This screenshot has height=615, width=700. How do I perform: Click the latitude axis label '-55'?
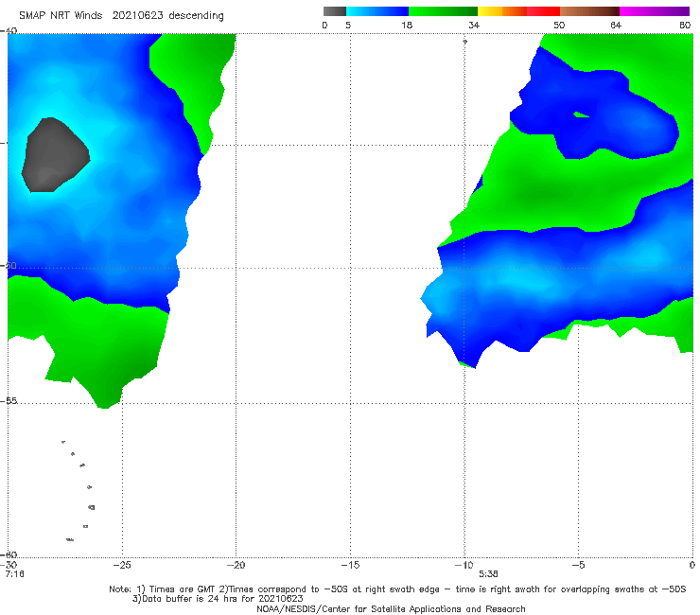[9, 401]
